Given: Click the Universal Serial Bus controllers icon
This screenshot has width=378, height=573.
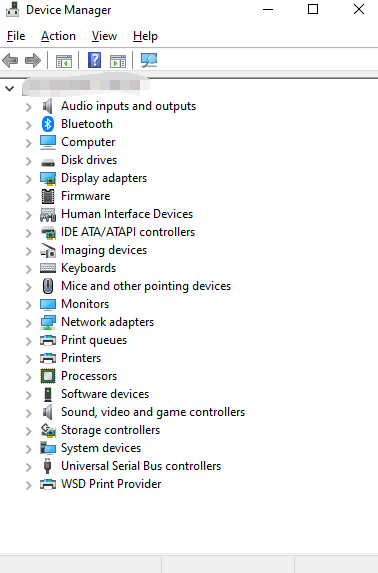Looking at the screenshot, I should click(x=48, y=466).
